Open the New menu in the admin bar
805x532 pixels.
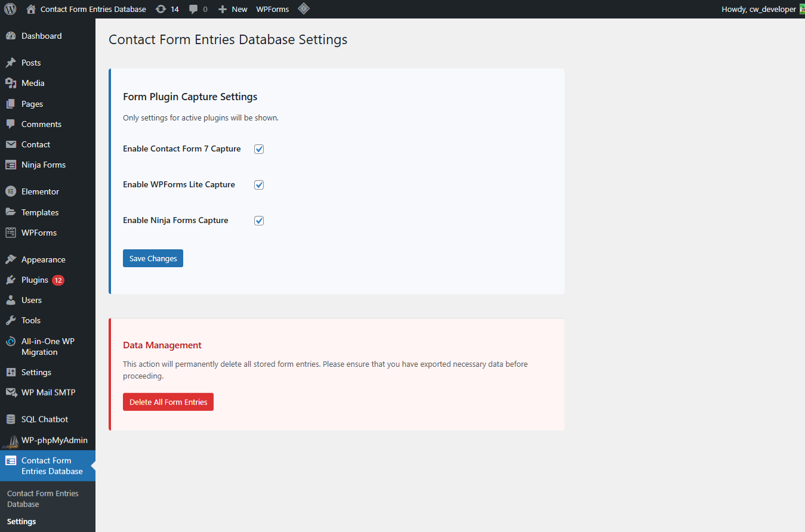click(x=232, y=9)
